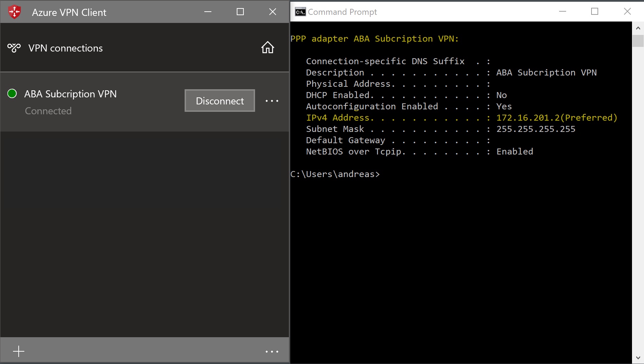Select the green circle beside ABA Subcription VPN

point(12,94)
